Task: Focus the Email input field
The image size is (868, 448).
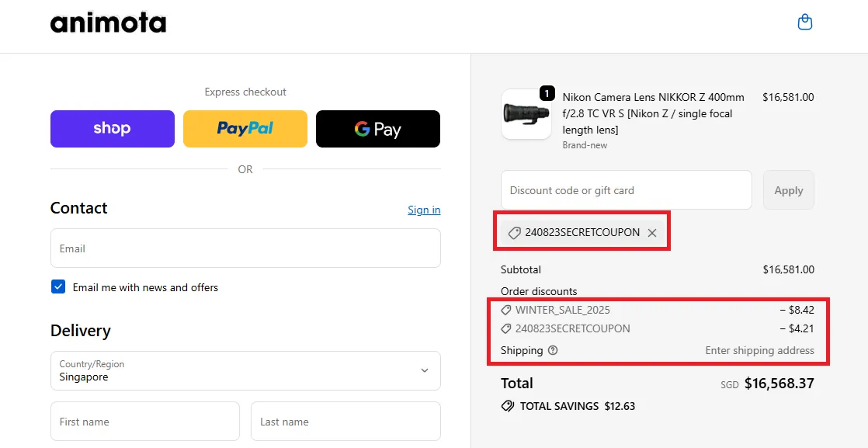Action: click(245, 248)
